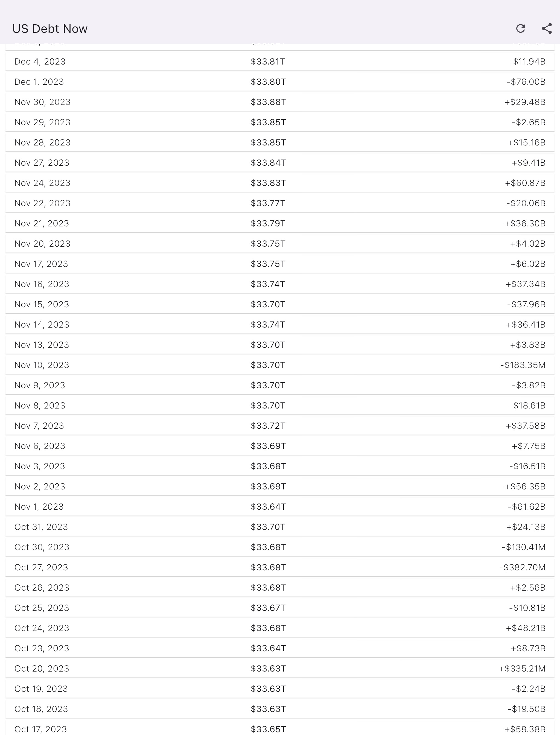Viewport: 560px width, 747px height.
Task: Click the Oct 24, 2023 row
Action: pyautogui.click(x=280, y=628)
